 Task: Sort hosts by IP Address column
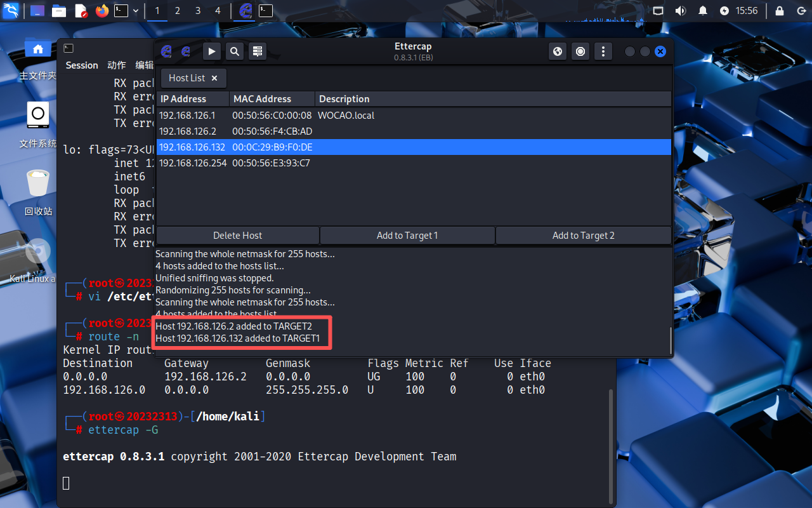(x=193, y=99)
